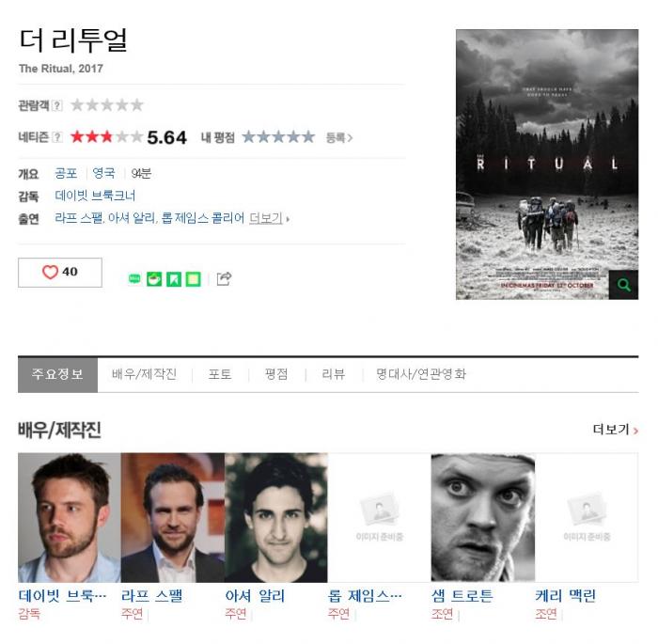Share to Naver Cafe coffee cup icon

tap(154, 279)
